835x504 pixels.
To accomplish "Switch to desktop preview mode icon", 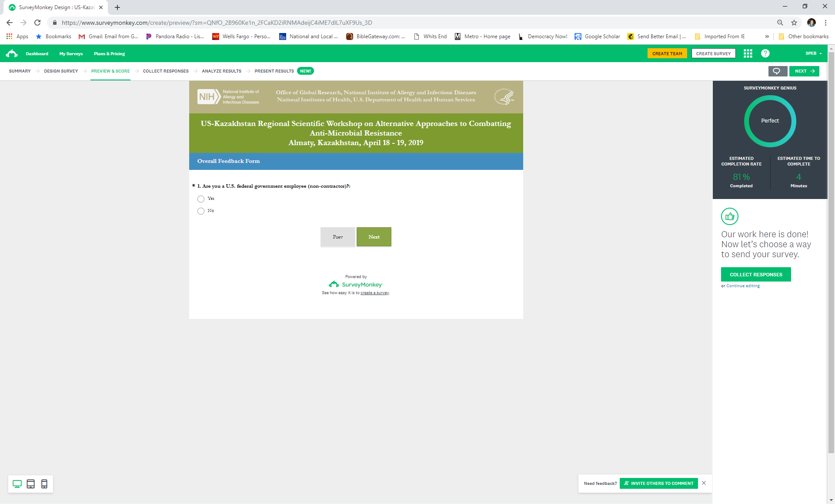I will point(17,484).
